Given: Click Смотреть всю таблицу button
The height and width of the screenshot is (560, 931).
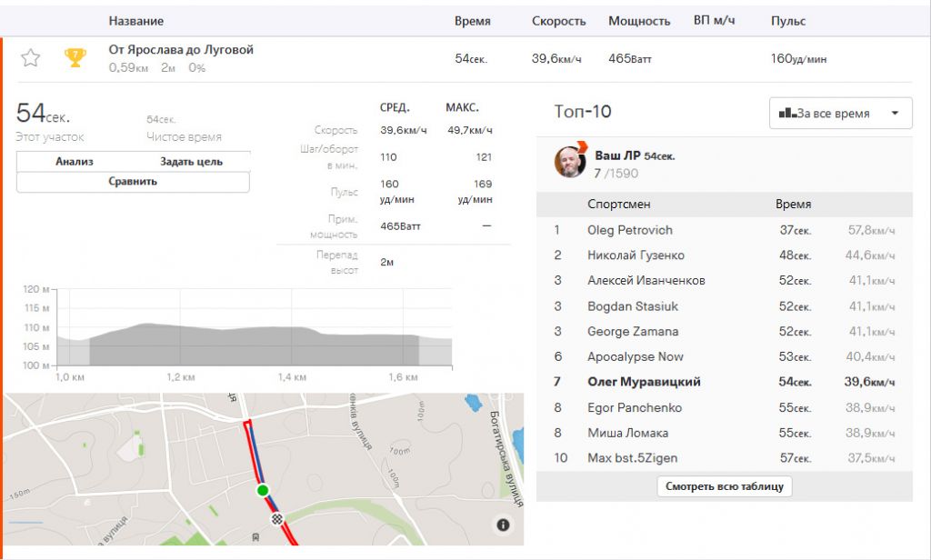Looking at the screenshot, I should point(725,486).
